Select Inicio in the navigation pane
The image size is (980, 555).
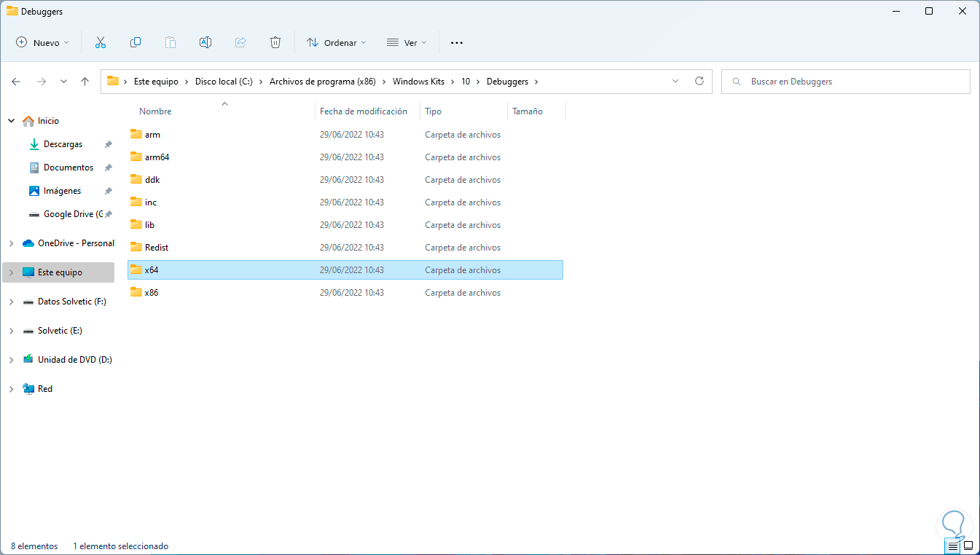point(49,121)
